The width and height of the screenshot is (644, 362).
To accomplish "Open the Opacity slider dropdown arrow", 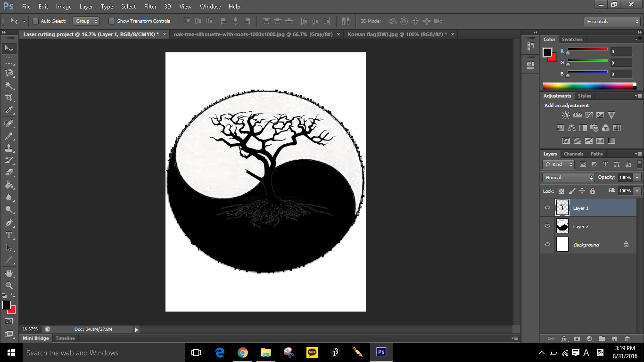I will (x=637, y=178).
